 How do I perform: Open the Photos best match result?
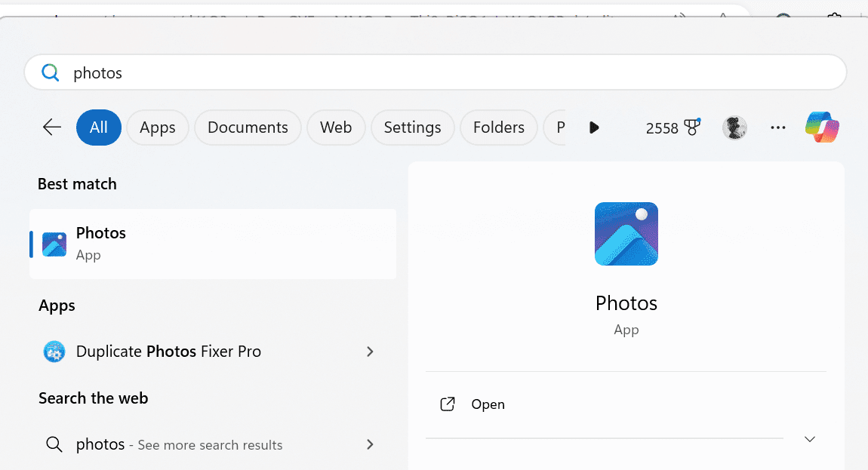click(x=213, y=244)
